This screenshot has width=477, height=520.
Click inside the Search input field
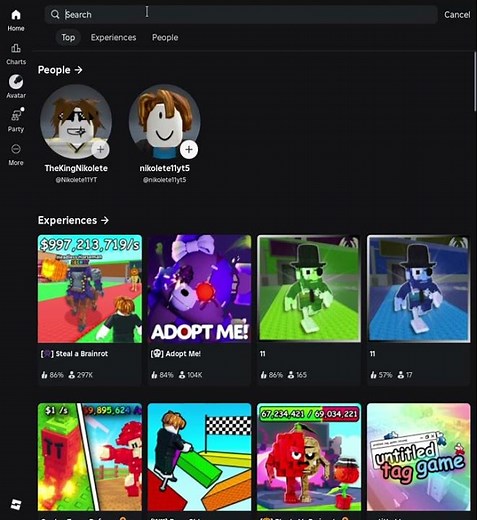pos(241,14)
